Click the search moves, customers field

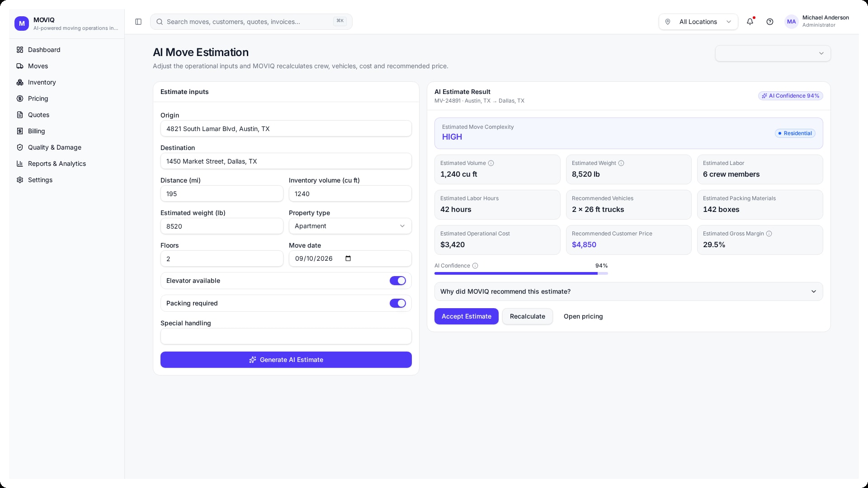click(251, 22)
